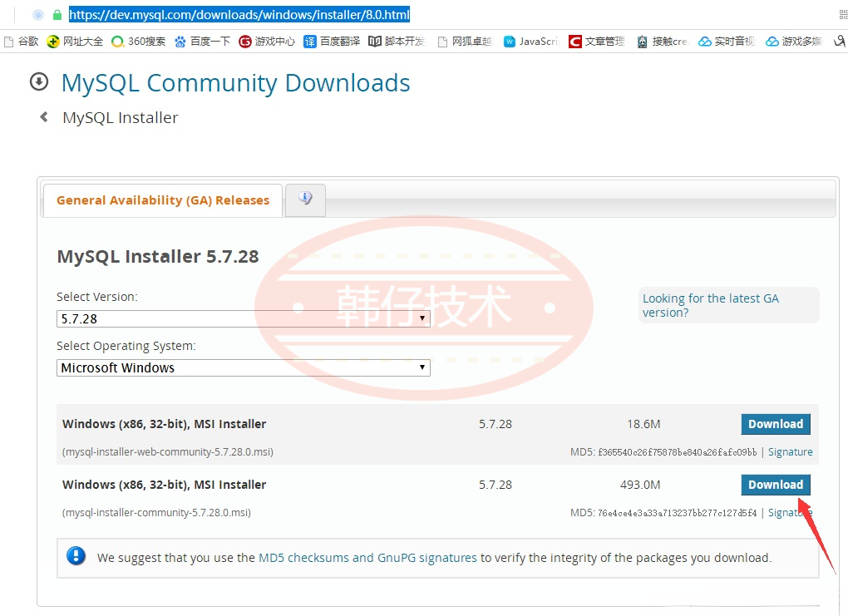Click version 5.7.28 in the 18.6M installer row
Screen dimensions: 848x616
pyautogui.click(x=495, y=424)
